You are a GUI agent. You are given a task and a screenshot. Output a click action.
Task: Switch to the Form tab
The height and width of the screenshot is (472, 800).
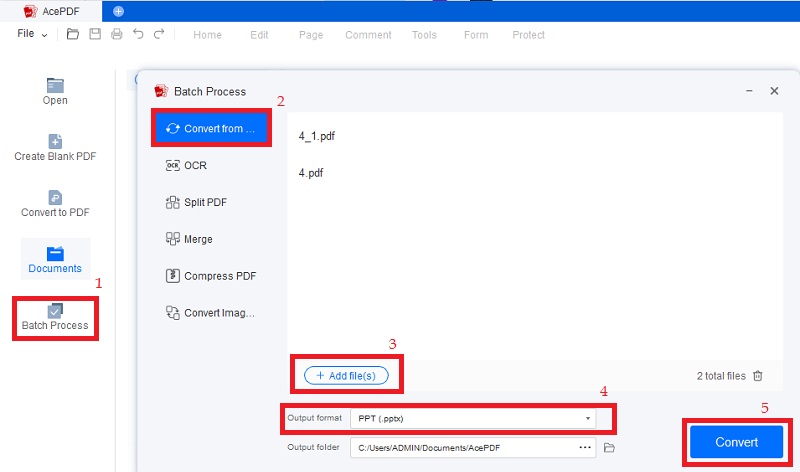pos(476,35)
